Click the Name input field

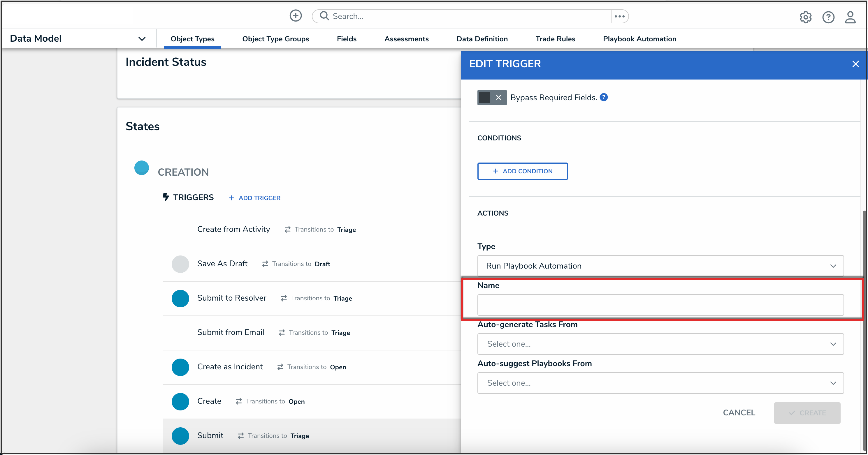(660, 305)
